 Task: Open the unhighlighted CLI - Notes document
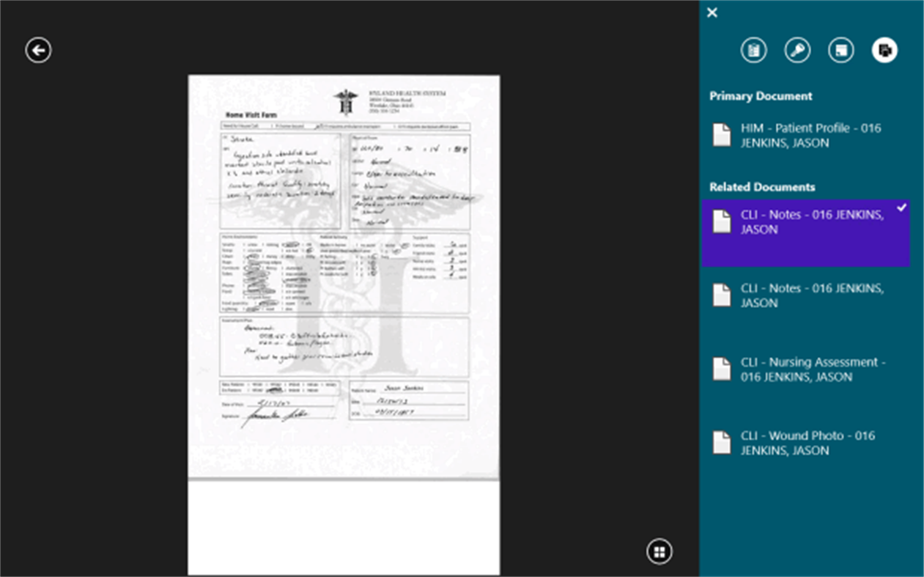tap(806, 295)
